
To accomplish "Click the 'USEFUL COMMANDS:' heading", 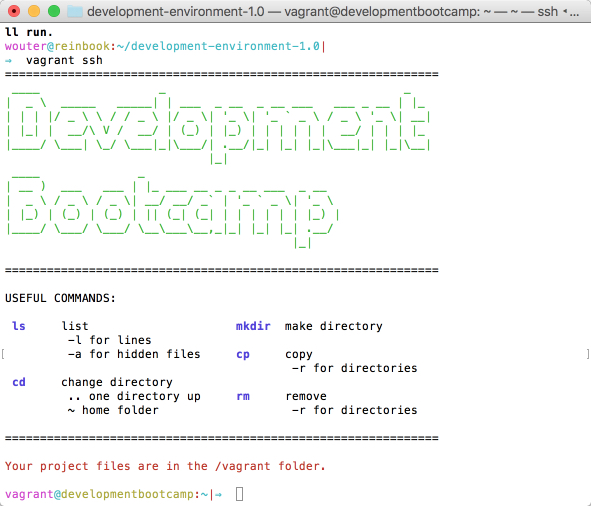I will point(60,298).
